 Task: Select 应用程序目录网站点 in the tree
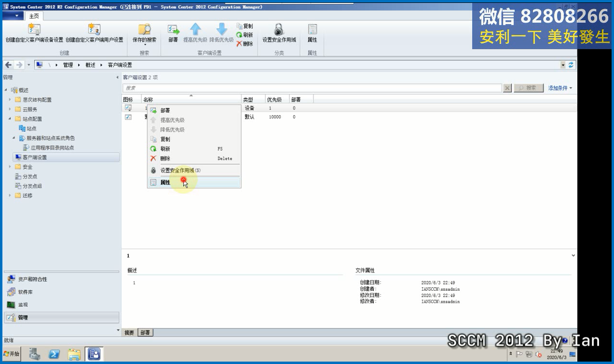[x=48, y=148]
